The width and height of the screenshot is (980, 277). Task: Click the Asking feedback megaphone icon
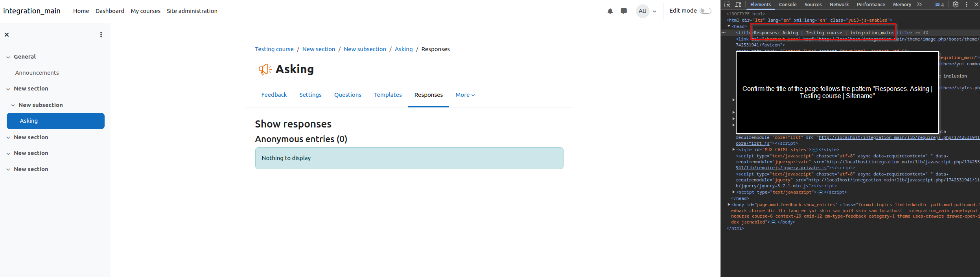265,69
